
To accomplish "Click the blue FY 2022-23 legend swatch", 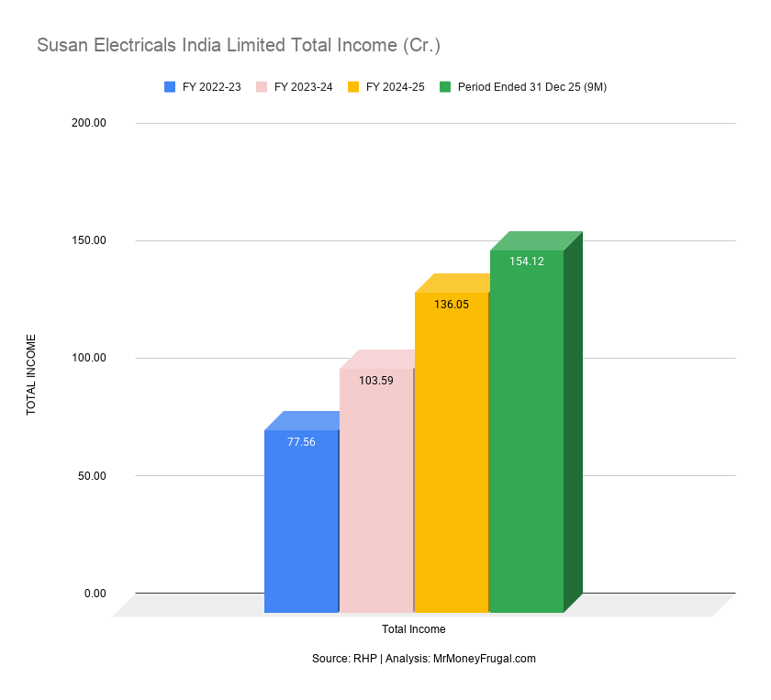I will [x=170, y=87].
